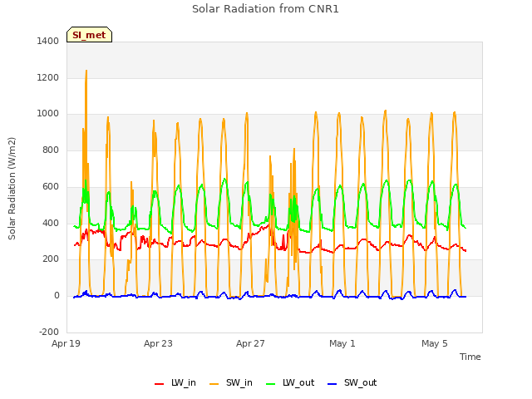Click the blue SW_out legend color marker

click(x=332, y=384)
